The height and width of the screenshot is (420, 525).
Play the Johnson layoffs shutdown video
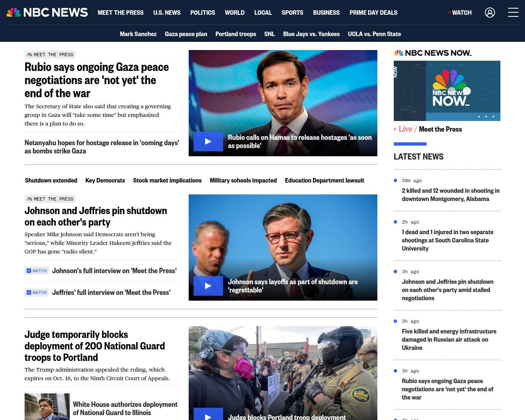(208, 286)
